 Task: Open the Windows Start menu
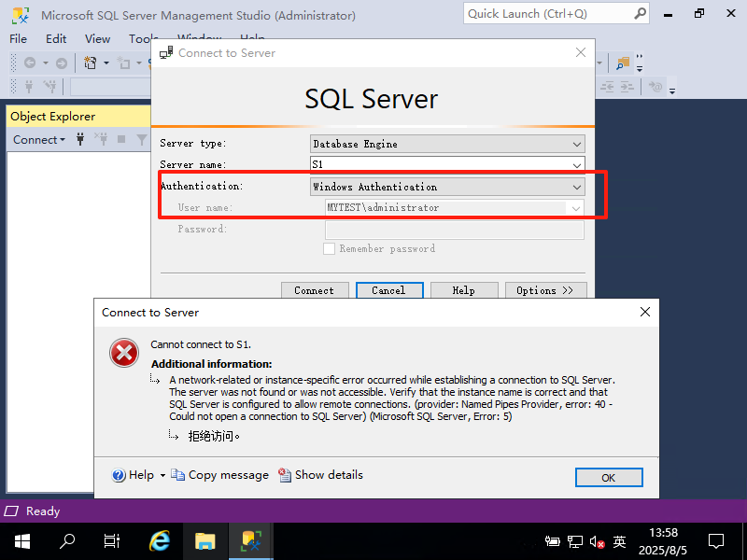[22, 541]
